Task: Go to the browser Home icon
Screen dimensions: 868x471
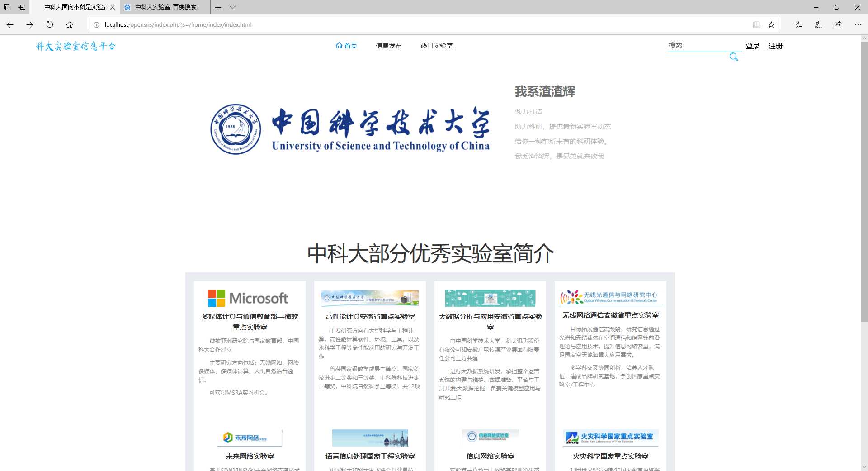Action: 70,24
